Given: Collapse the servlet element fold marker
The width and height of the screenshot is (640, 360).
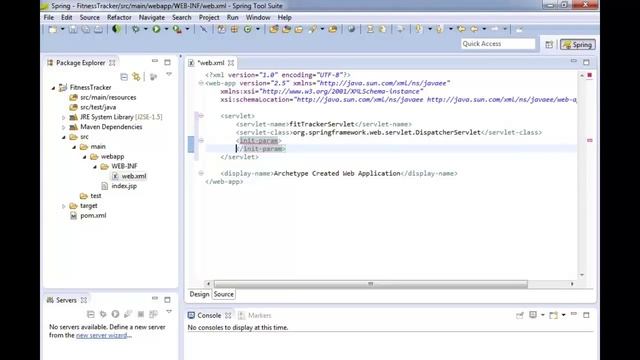Looking at the screenshot, I should [201, 116].
